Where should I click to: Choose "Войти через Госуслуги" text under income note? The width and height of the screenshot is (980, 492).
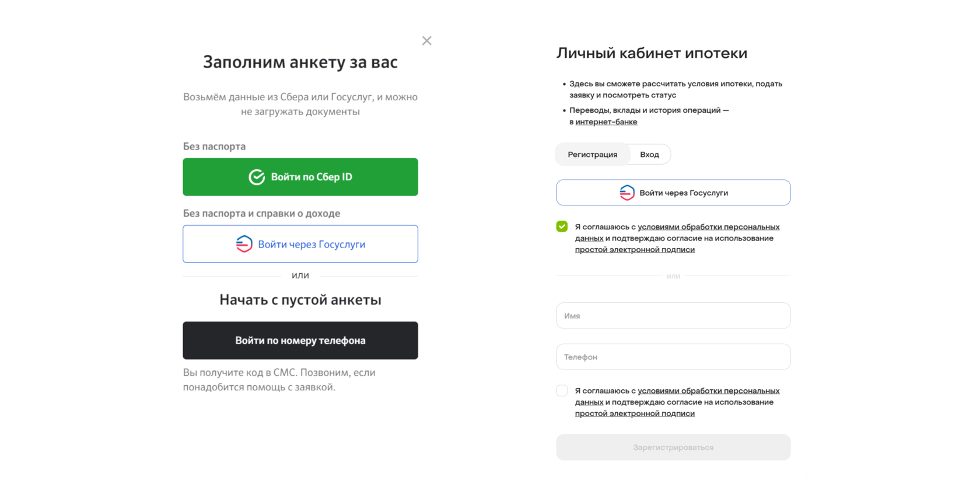click(311, 245)
